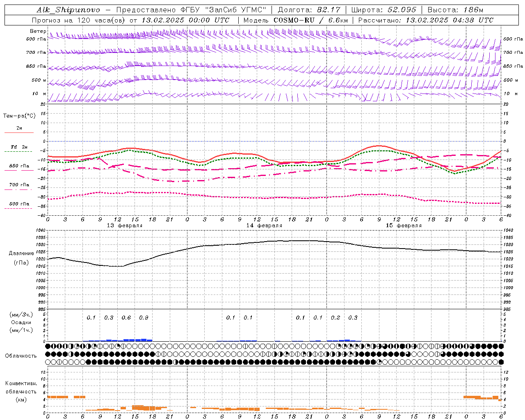Image resolution: width=525 pixels, height=420 pixels.
Task: Click the 'Модель COSMO-RU / 6.6км' model label
Action: pos(296,20)
